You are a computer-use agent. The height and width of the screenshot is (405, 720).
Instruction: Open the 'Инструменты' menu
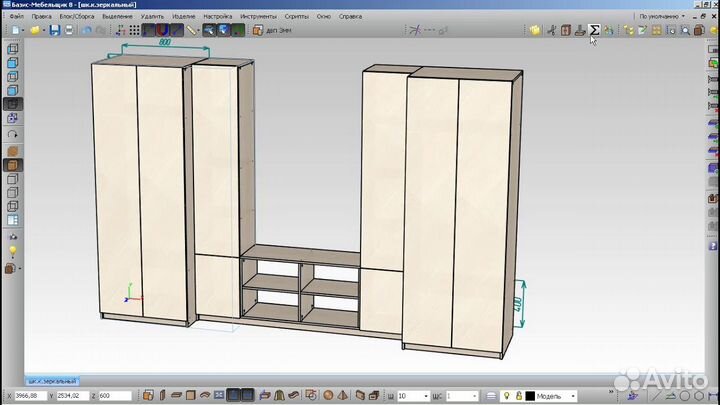click(257, 17)
